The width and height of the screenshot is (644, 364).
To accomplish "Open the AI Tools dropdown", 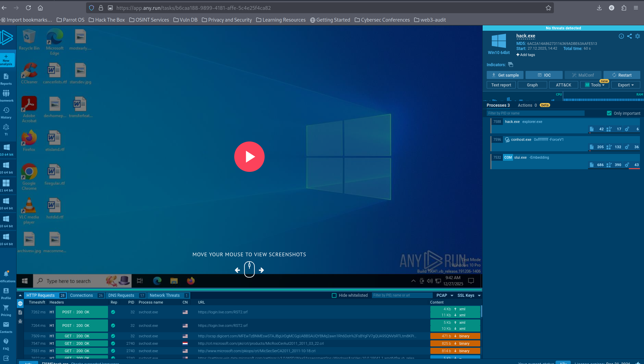I will (x=595, y=85).
